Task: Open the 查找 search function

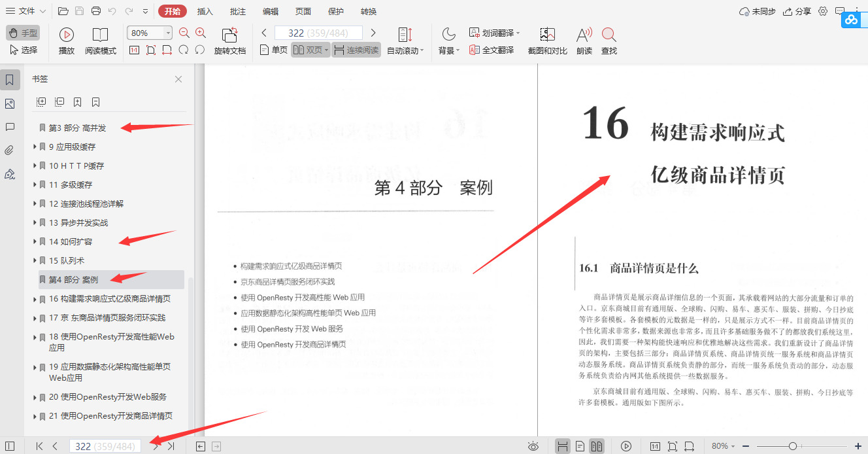Action: pos(609,39)
